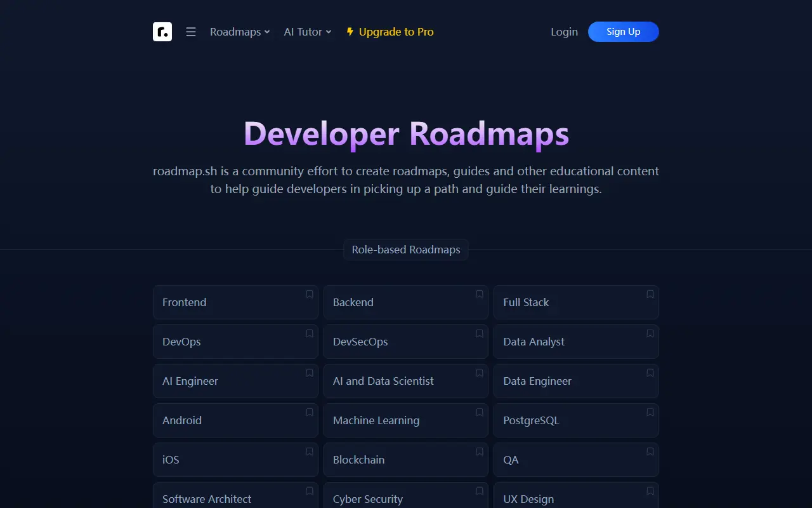Open the iOS roadmap card

coord(235,460)
